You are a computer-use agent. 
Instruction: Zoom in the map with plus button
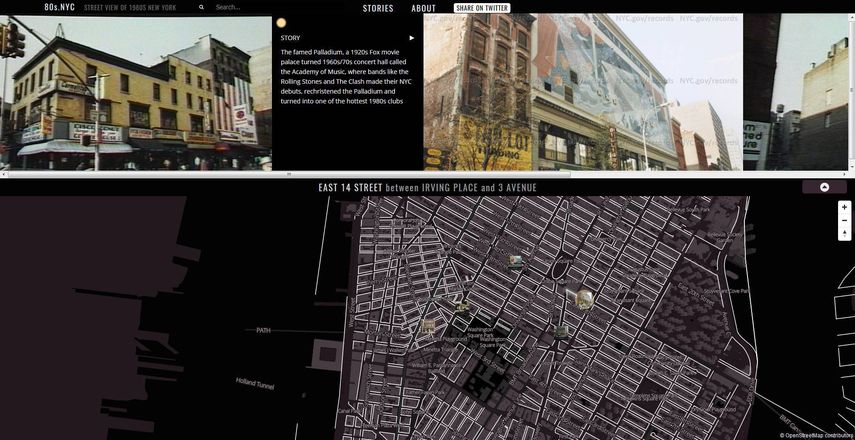click(844, 207)
